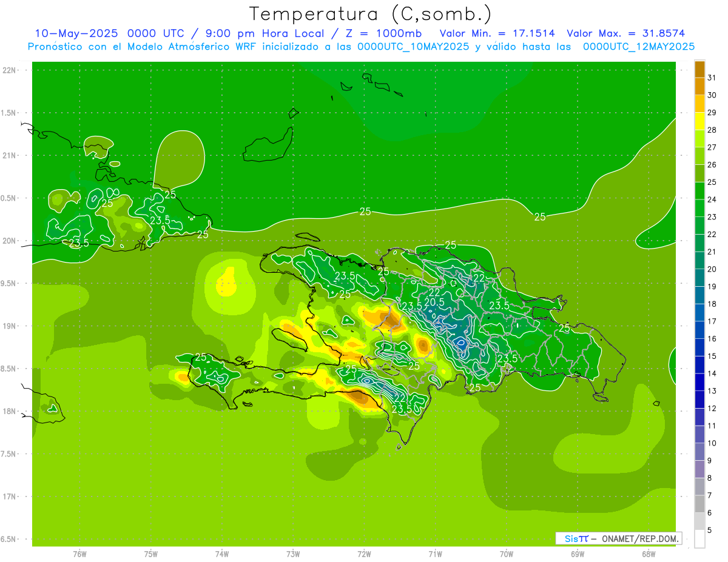This screenshot has height=562, width=728.
Task: Click the "72W" longitude axis label
Action: click(364, 554)
